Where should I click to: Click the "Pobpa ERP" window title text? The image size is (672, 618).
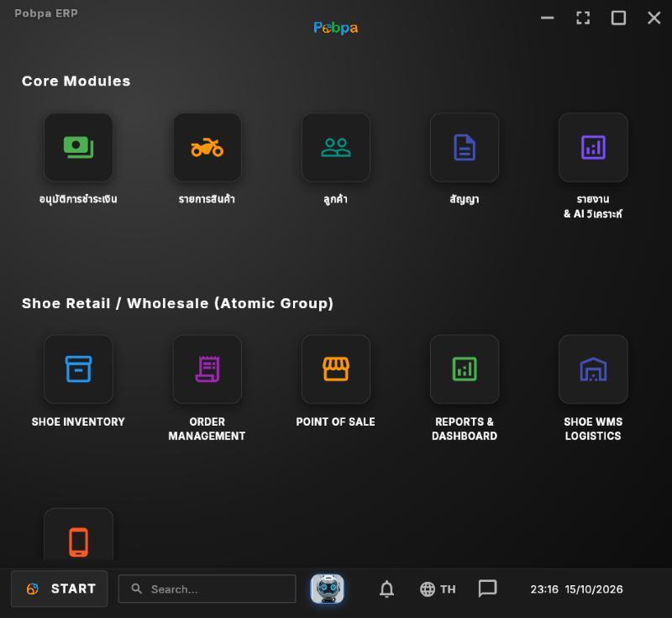[x=46, y=13]
